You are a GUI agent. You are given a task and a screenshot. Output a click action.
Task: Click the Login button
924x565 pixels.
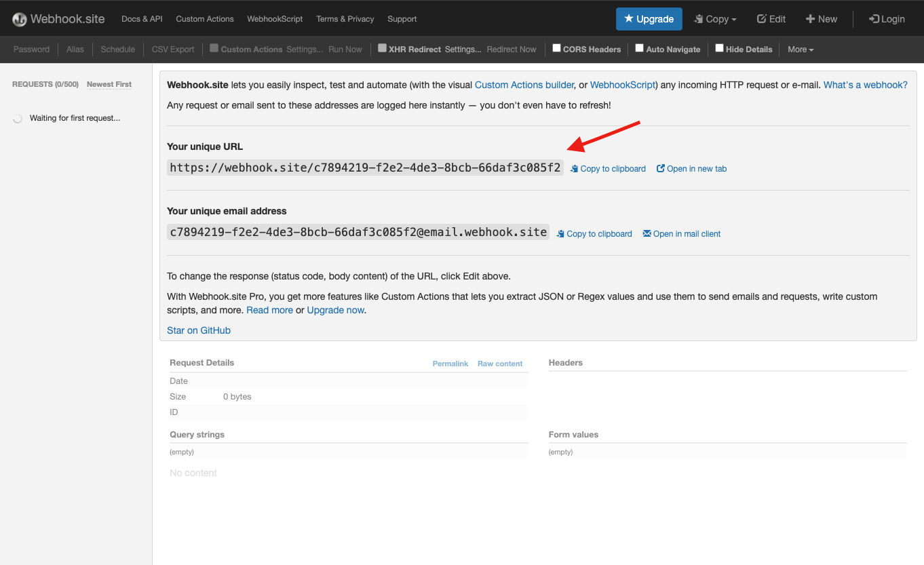coord(887,19)
